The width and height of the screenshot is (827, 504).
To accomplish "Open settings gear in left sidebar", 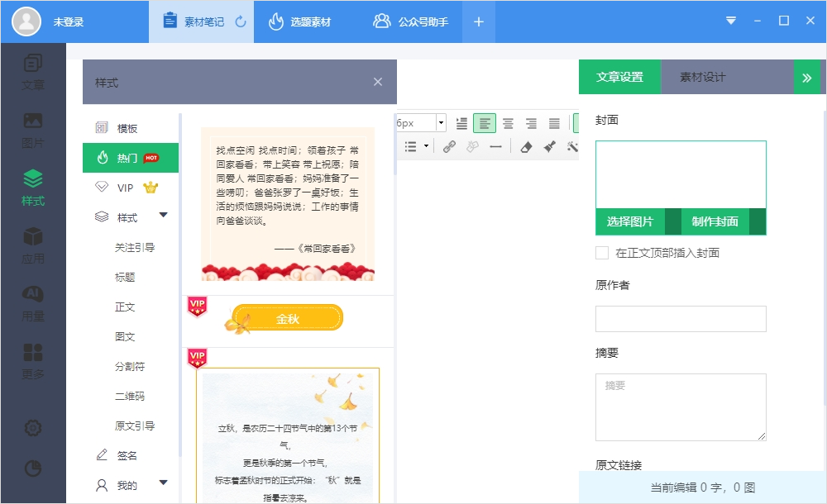I will click(33, 427).
